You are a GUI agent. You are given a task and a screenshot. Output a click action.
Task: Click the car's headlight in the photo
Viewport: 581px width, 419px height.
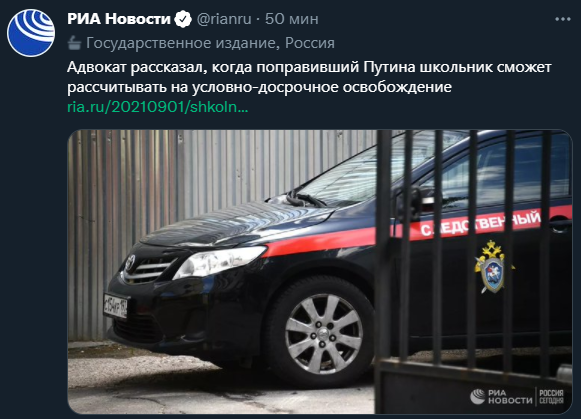coord(219,262)
